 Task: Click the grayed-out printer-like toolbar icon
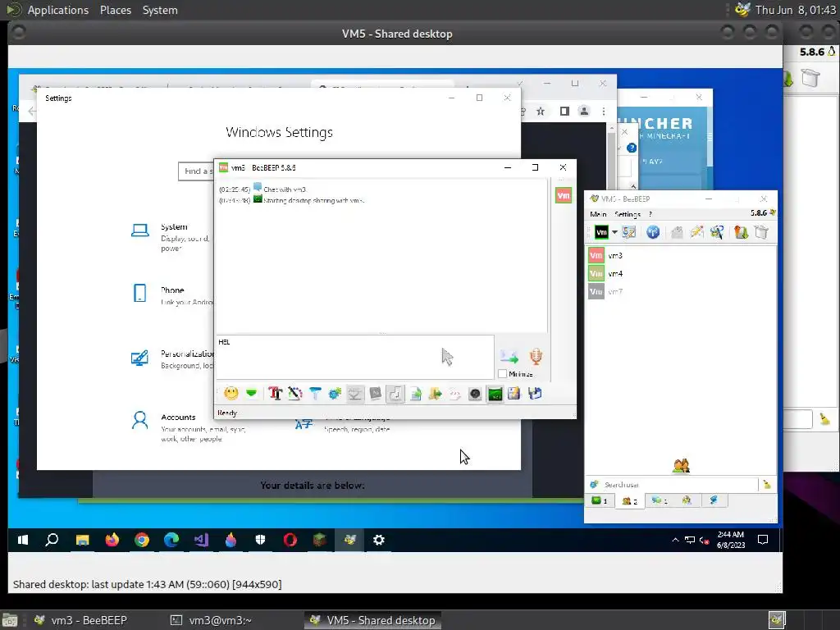tap(677, 232)
